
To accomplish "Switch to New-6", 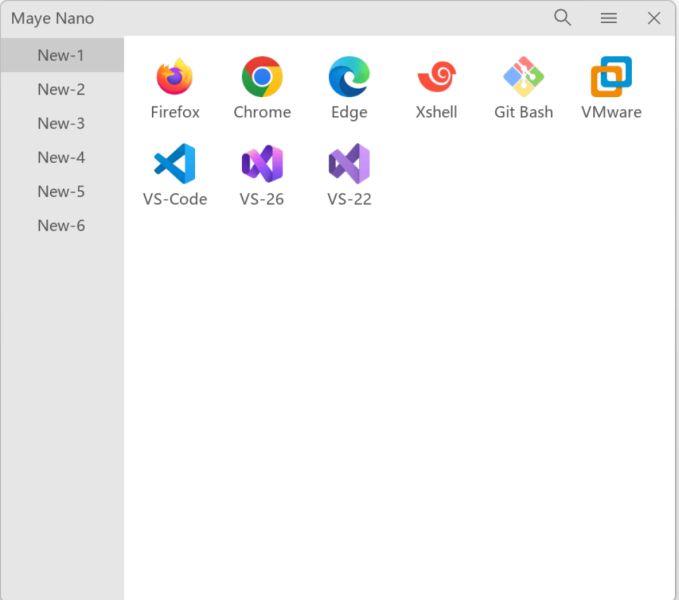I will (62, 225).
